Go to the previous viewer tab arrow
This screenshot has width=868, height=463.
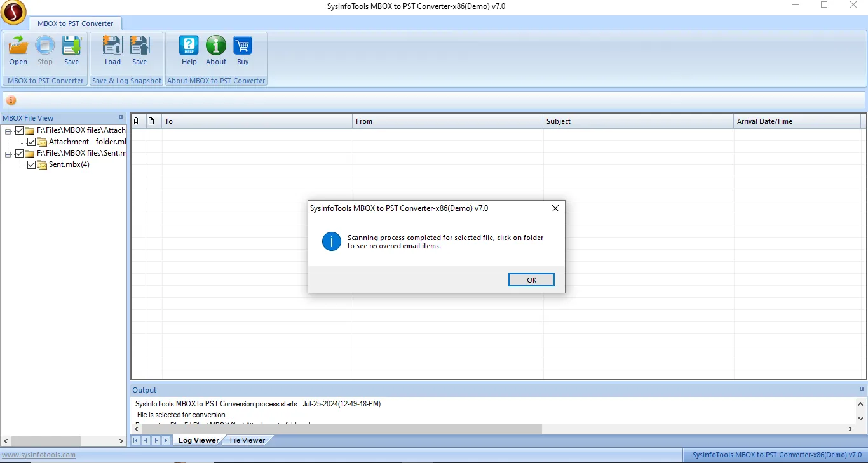click(x=146, y=440)
